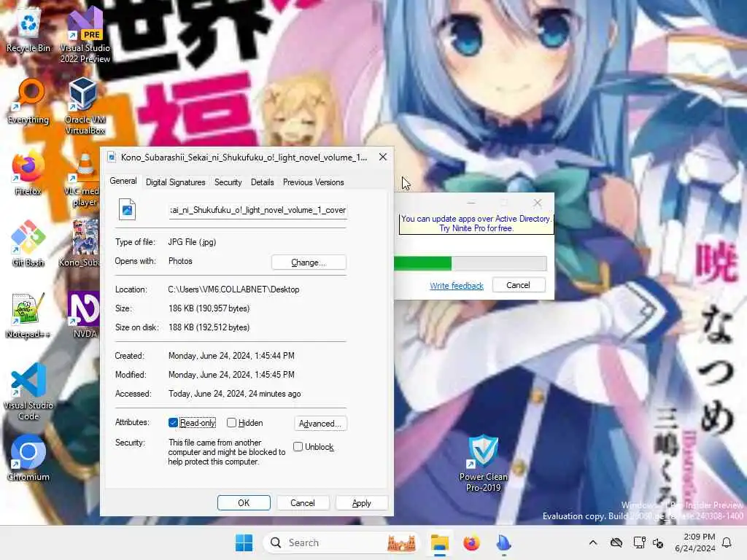The height and width of the screenshot is (560, 747).
Task: Click the Opens with Photos text
Action: [180, 261]
